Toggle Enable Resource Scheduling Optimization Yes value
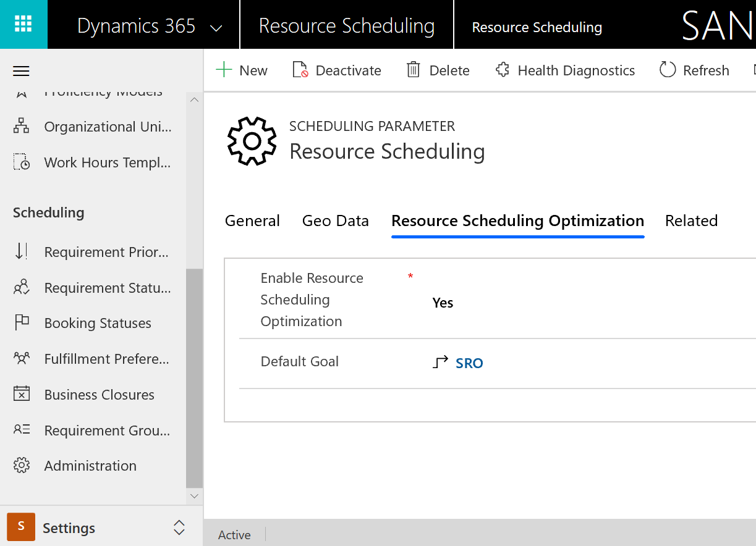 [443, 303]
